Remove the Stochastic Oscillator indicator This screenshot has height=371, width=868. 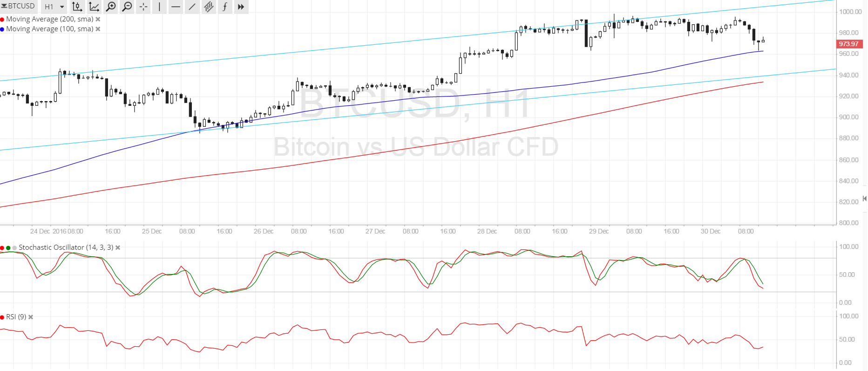118,247
